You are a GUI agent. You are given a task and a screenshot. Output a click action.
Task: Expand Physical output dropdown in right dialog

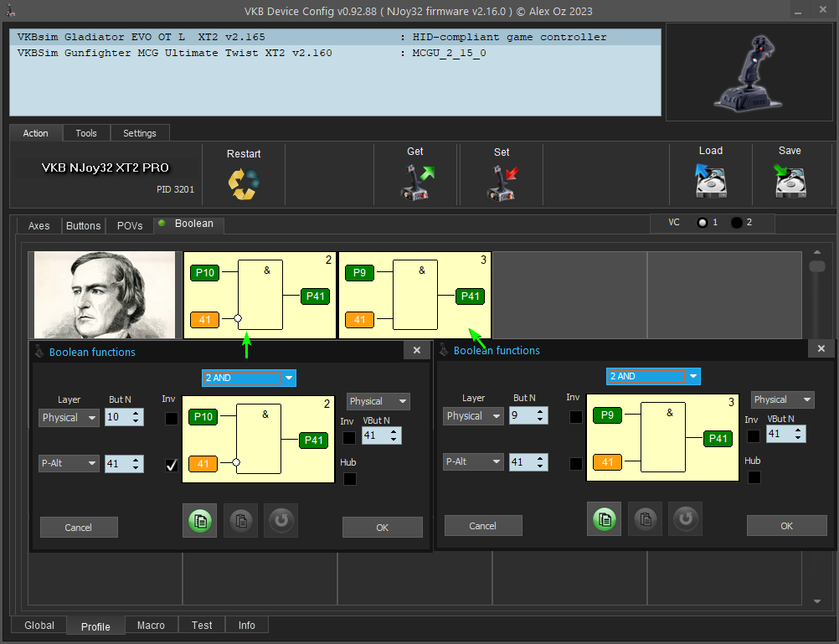point(782,399)
